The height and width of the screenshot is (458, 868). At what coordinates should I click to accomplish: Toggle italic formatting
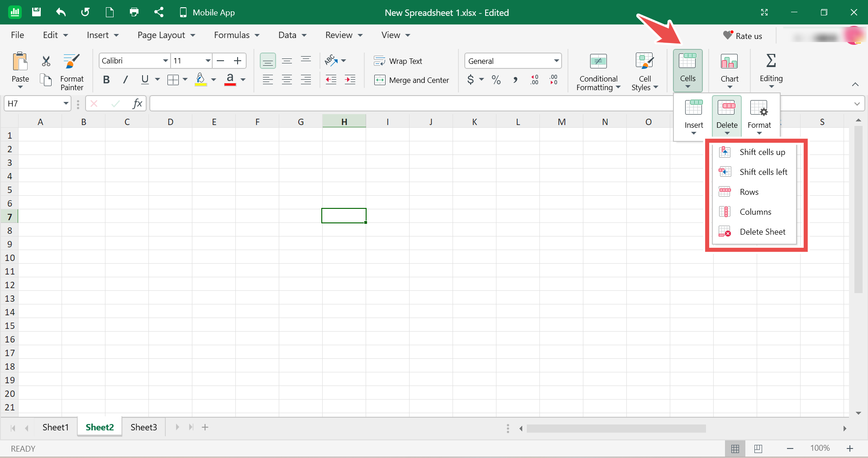tap(125, 80)
